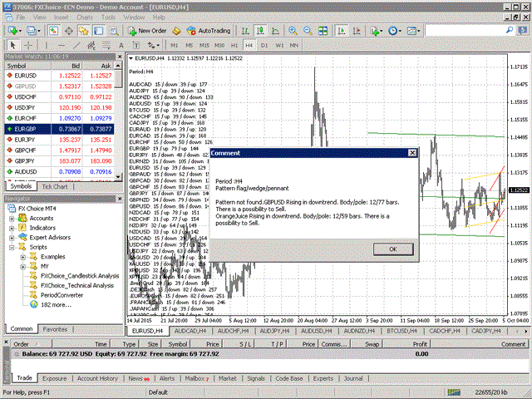Toggle the AutoTrading button
Image resolution: width=532 pixels, height=399 pixels.
click(209, 31)
